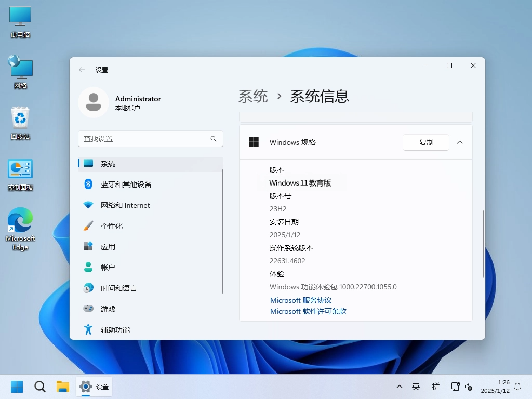Collapse the Windows specifications section

[x=460, y=142]
